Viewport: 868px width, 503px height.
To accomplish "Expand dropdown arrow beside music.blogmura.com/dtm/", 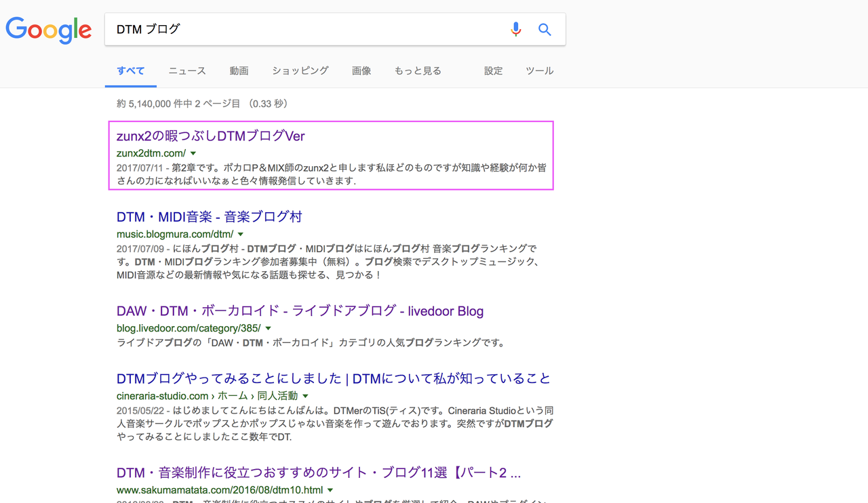I will pyautogui.click(x=241, y=235).
